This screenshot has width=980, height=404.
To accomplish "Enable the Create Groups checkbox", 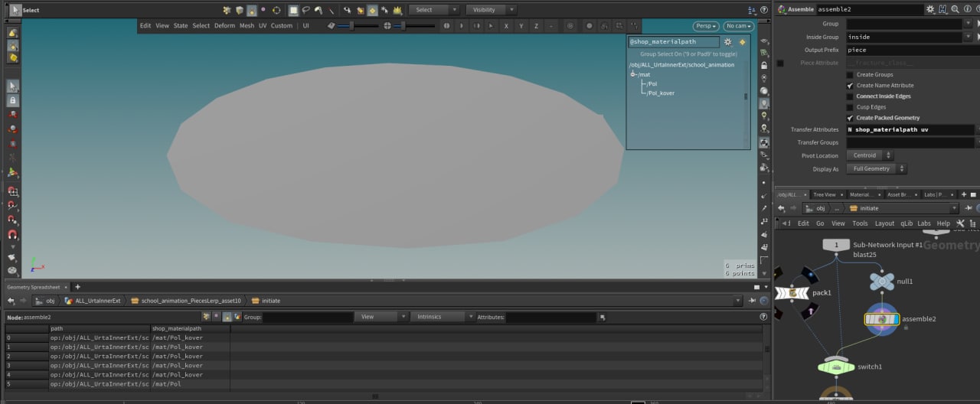I will pos(850,75).
